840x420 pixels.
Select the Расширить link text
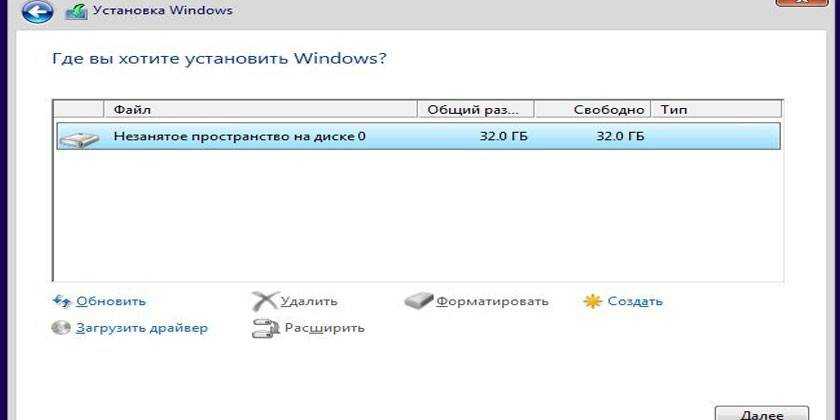[x=324, y=328]
